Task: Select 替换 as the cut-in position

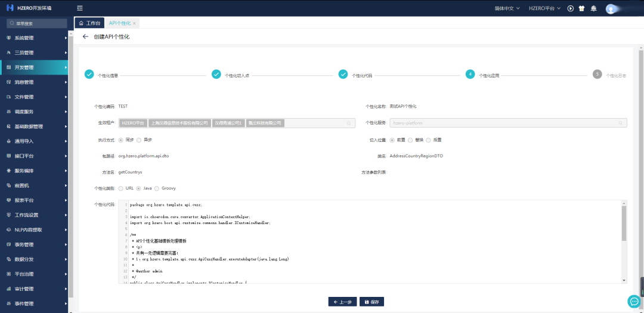Action: (408, 140)
